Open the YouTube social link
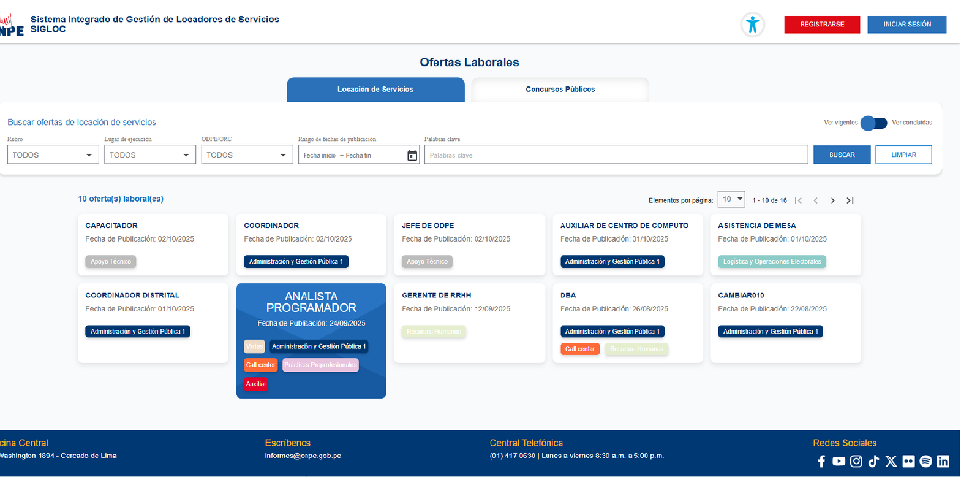Image resolution: width=980 pixels, height=477 pixels. coord(839,461)
